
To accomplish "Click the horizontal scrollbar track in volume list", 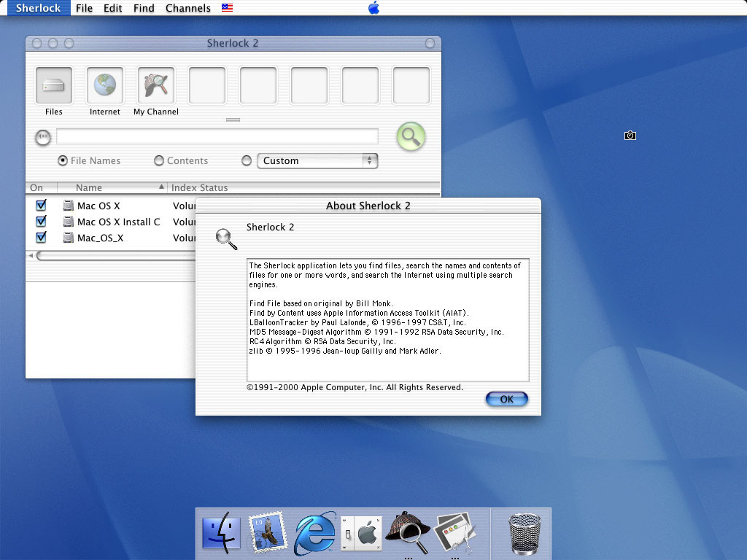I will 116,256.
